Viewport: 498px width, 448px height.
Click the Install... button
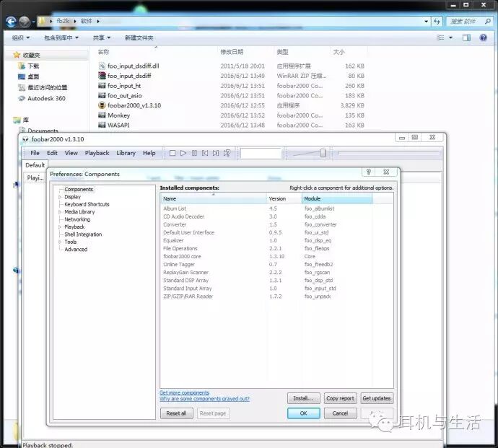point(303,398)
